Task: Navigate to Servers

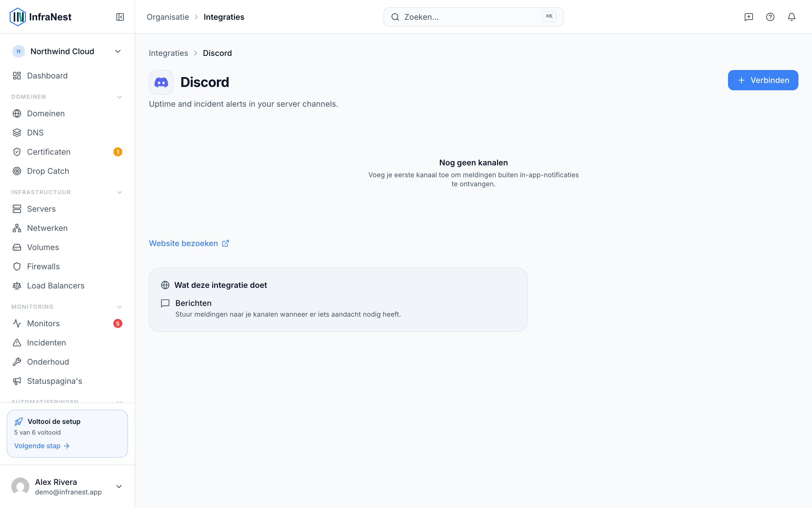Action: pyautogui.click(x=67, y=209)
